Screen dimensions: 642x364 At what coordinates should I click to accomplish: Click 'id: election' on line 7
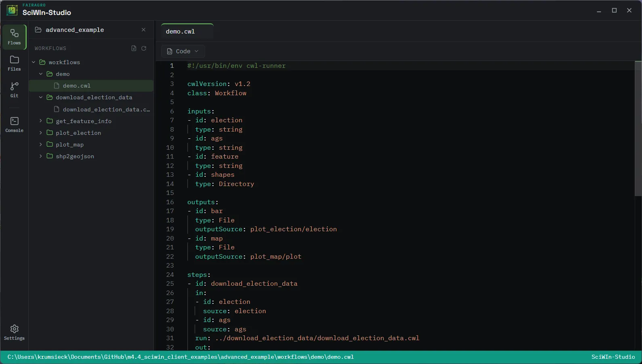(x=219, y=120)
